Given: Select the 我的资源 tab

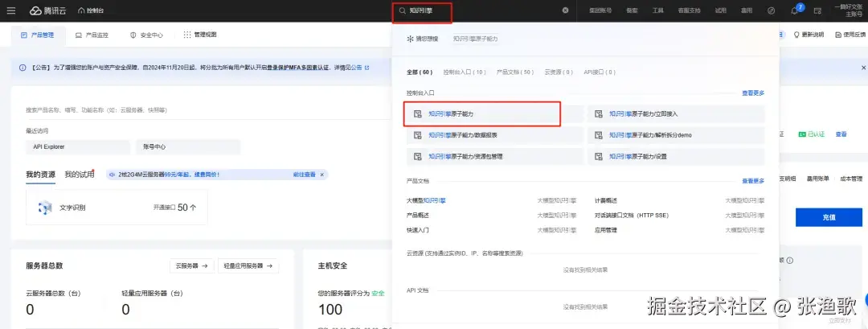Looking at the screenshot, I should (40, 175).
